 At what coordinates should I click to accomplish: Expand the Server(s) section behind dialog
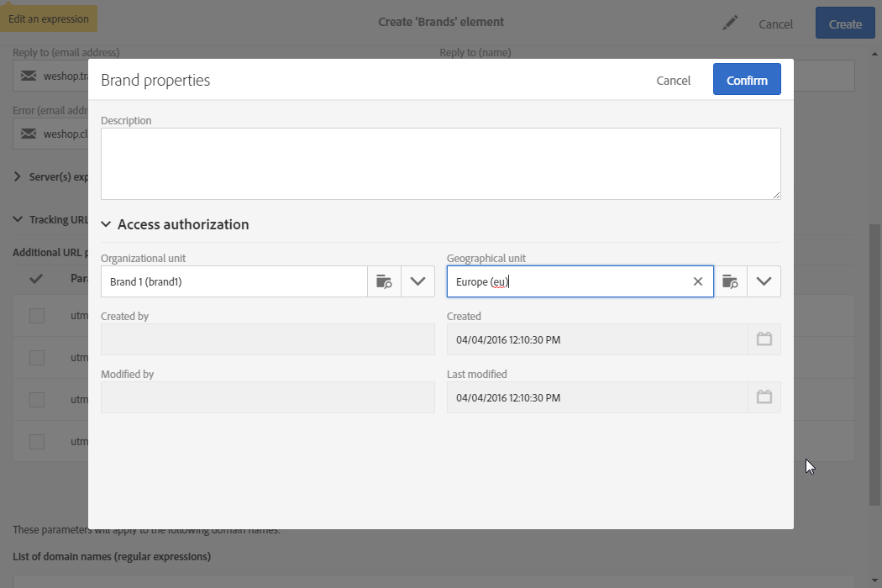click(18, 177)
